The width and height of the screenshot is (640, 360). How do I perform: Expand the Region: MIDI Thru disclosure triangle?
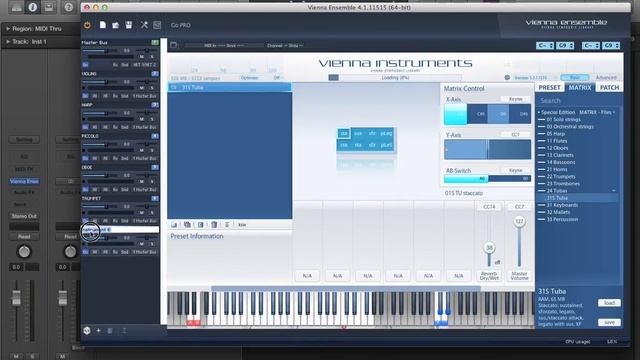coord(8,29)
